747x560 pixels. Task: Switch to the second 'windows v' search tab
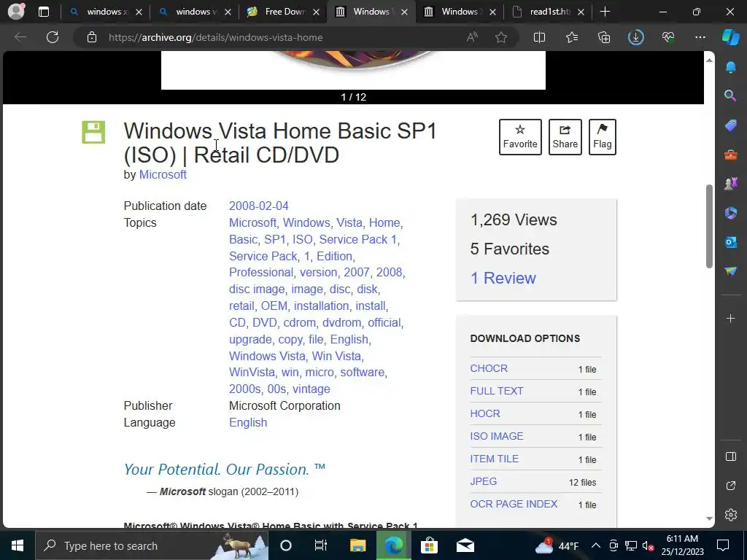(x=195, y=12)
